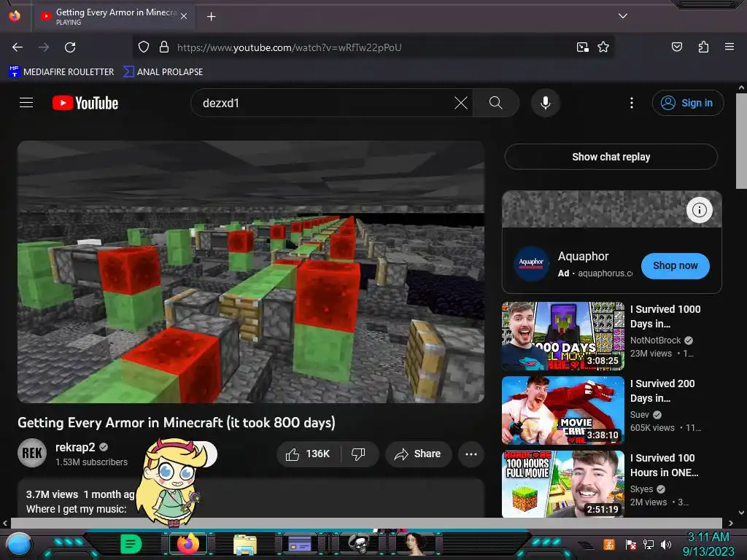Clear the search query with X
Screen dimensions: 747x560
coord(461,103)
